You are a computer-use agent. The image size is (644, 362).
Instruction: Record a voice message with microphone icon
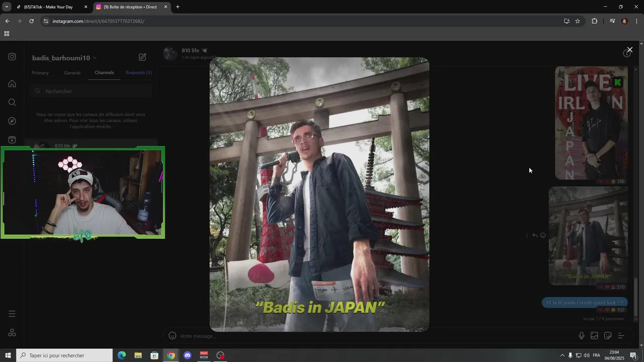582,336
